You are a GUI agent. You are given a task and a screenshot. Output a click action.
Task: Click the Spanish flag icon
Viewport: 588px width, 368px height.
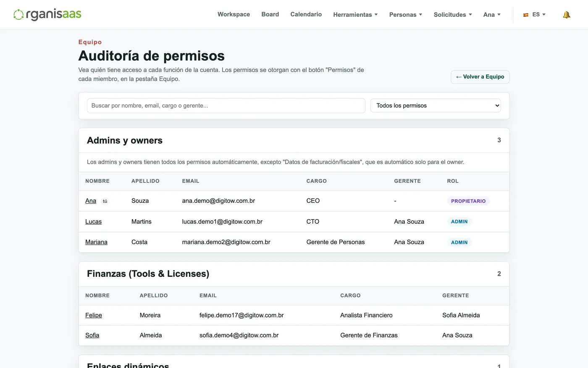[x=526, y=15]
